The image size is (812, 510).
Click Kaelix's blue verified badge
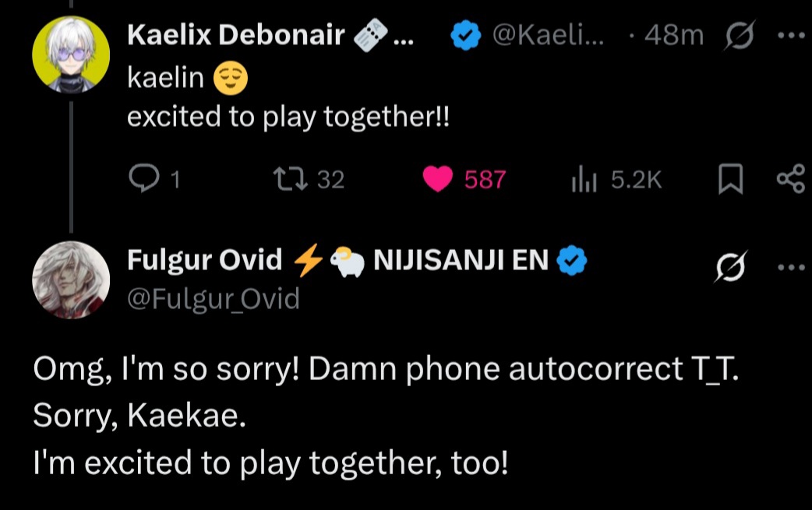pyautogui.click(x=465, y=35)
